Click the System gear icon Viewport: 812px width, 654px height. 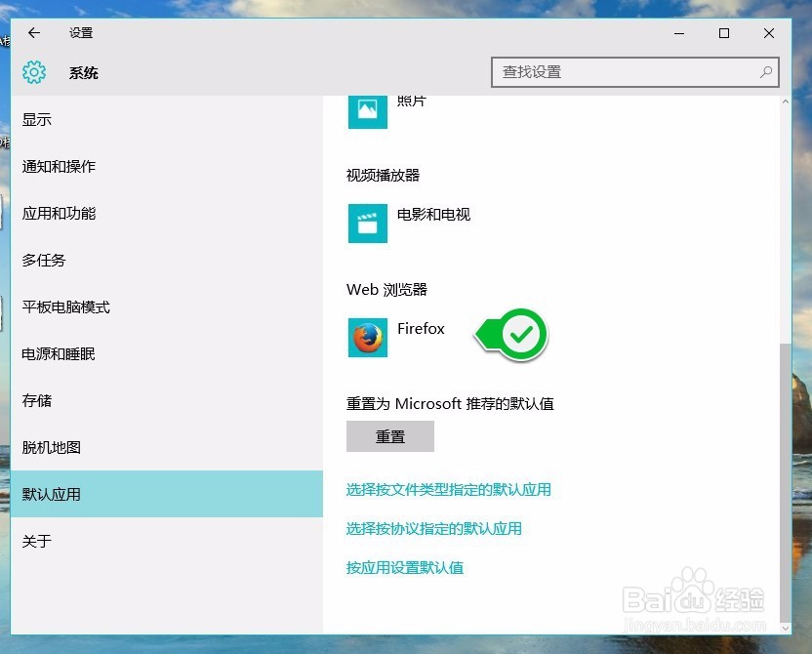click(34, 72)
